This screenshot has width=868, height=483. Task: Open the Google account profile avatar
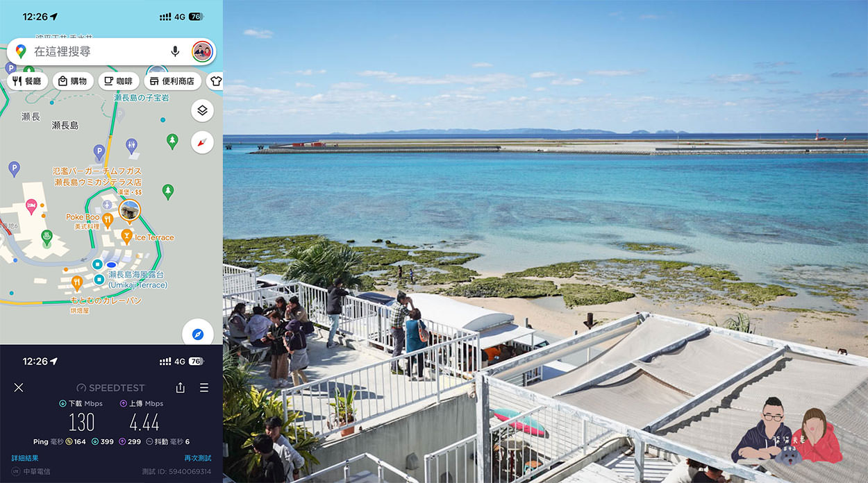[x=202, y=51]
